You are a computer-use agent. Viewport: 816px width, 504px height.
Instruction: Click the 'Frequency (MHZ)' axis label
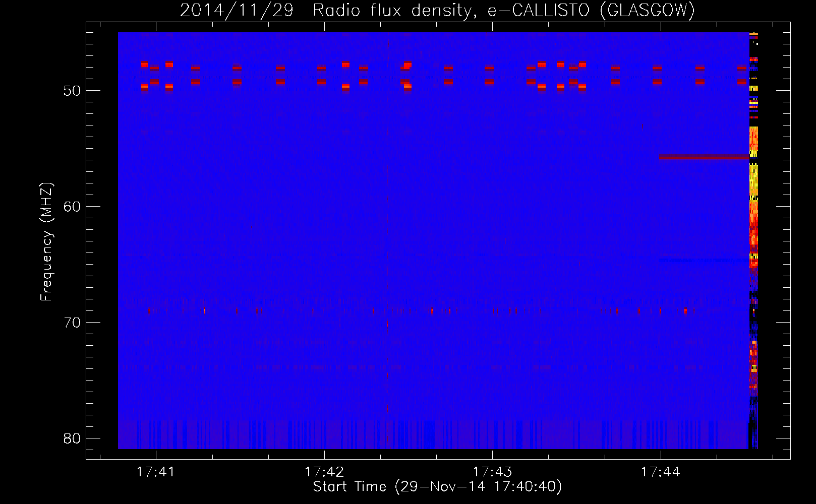(46, 242)
